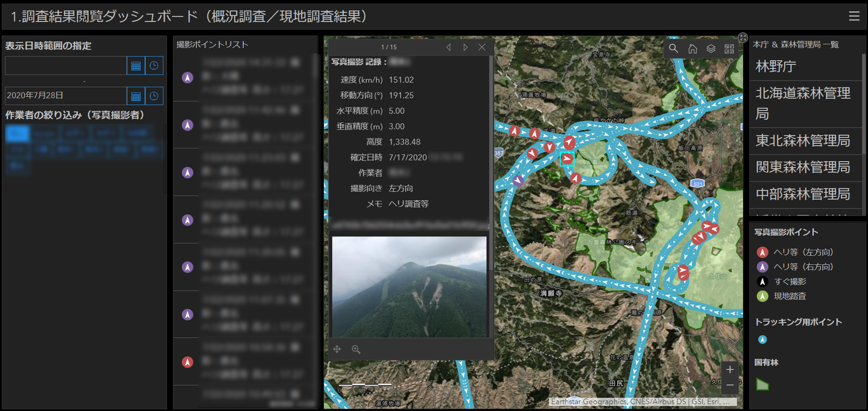Open the hamburger menu at top right
868x411 pixels.
point(854,16)
